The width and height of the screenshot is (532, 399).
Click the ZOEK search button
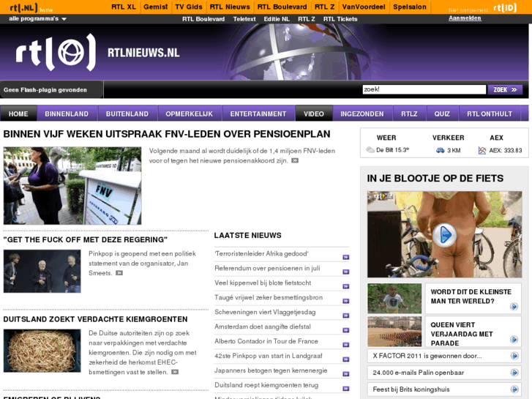click(505, 89)
